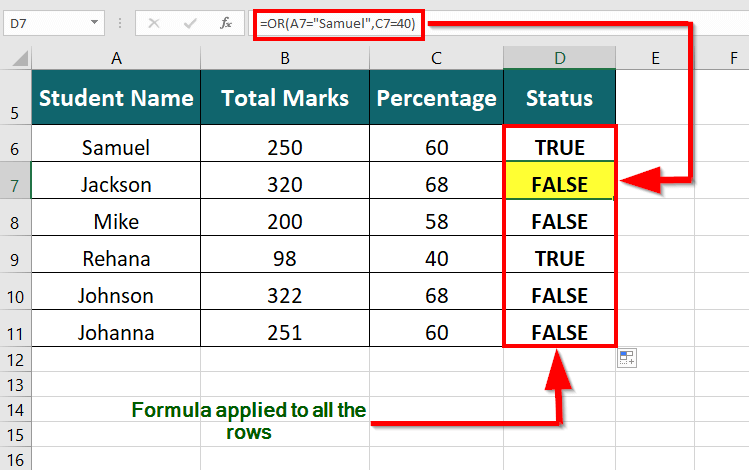Image resolution: width=749 pixels, height=470 pixels.
Task: Select column A header
Action: (x=116, y=58)
